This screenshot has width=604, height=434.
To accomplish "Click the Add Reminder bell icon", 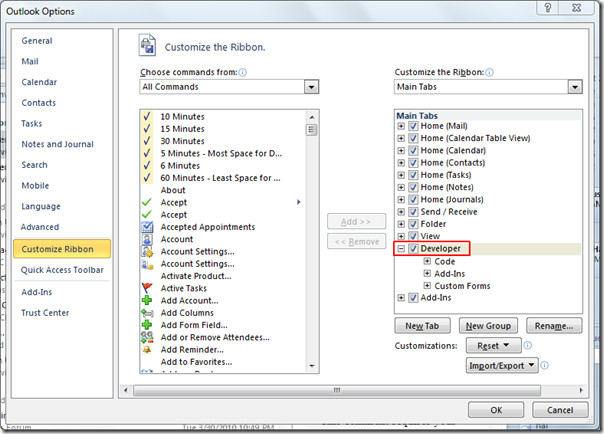I will (147, 350).
